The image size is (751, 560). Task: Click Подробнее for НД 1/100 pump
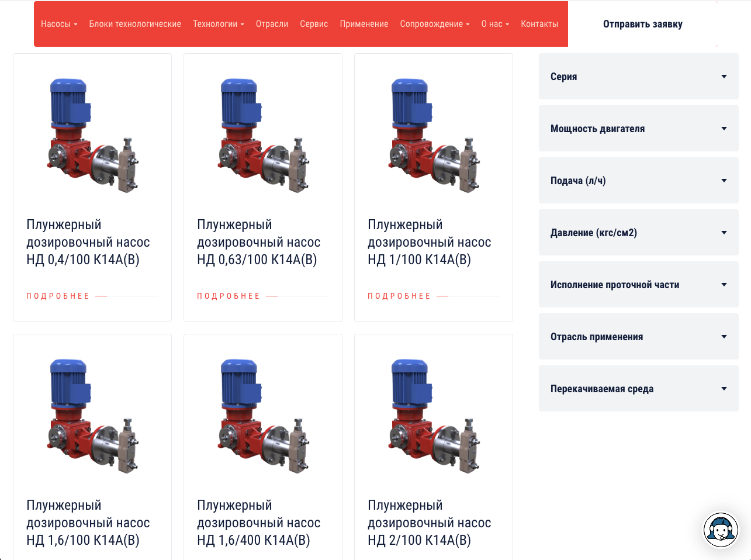[399, 296]
